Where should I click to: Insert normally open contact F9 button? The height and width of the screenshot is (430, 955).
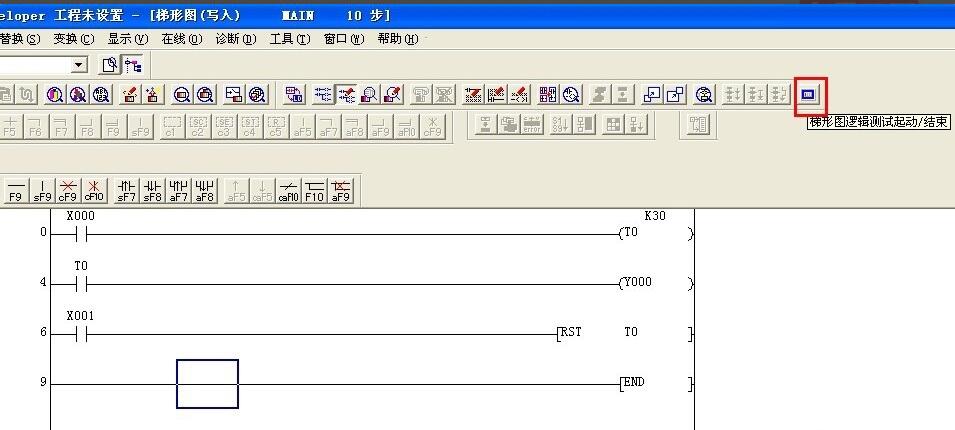15,190
